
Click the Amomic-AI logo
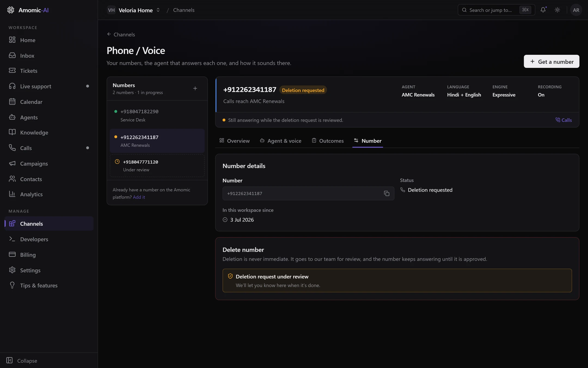(x=27, y=10)
